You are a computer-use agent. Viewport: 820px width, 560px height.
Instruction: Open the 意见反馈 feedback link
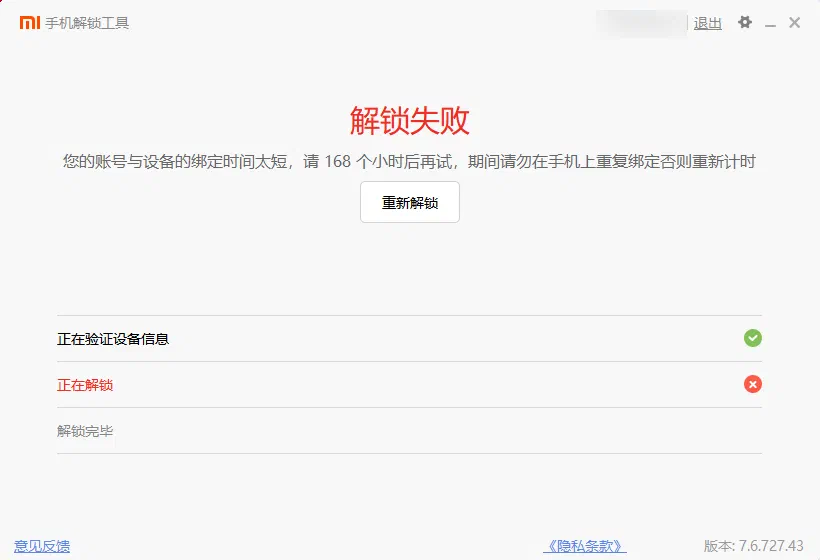click(x=42, y=546)
